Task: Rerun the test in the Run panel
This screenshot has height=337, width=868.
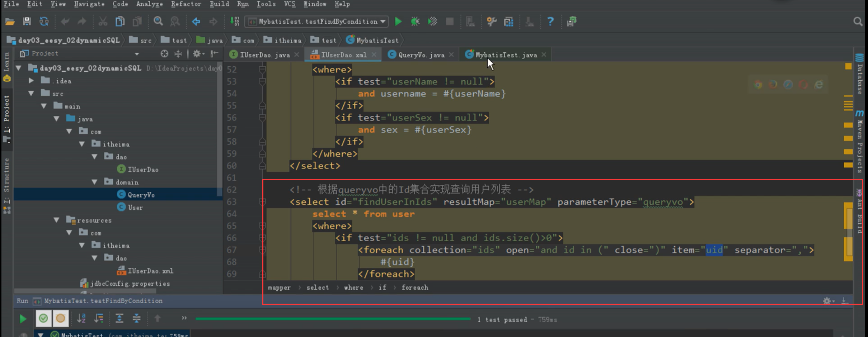Action: point(23,318)
